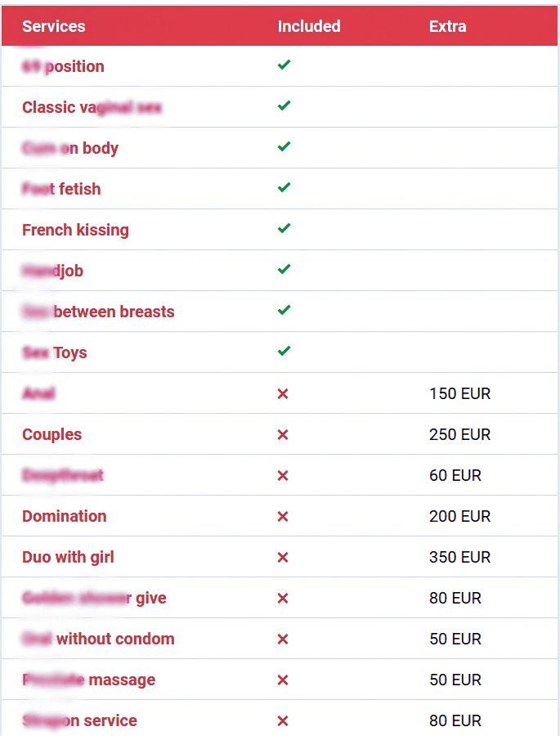Click the 200 EUR price for Domination
Viewport: 560px width, 736px height.
[459, 516]
